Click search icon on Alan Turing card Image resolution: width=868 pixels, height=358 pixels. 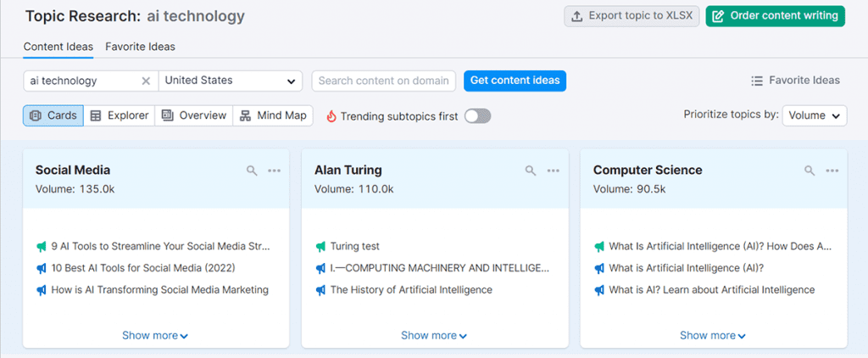pyautogui.click(x=531, y=171)
